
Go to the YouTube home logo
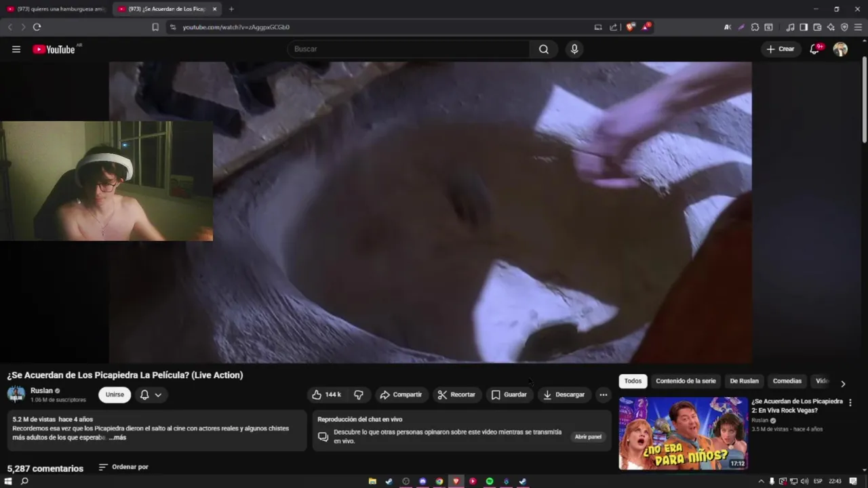tap(54, 49)
